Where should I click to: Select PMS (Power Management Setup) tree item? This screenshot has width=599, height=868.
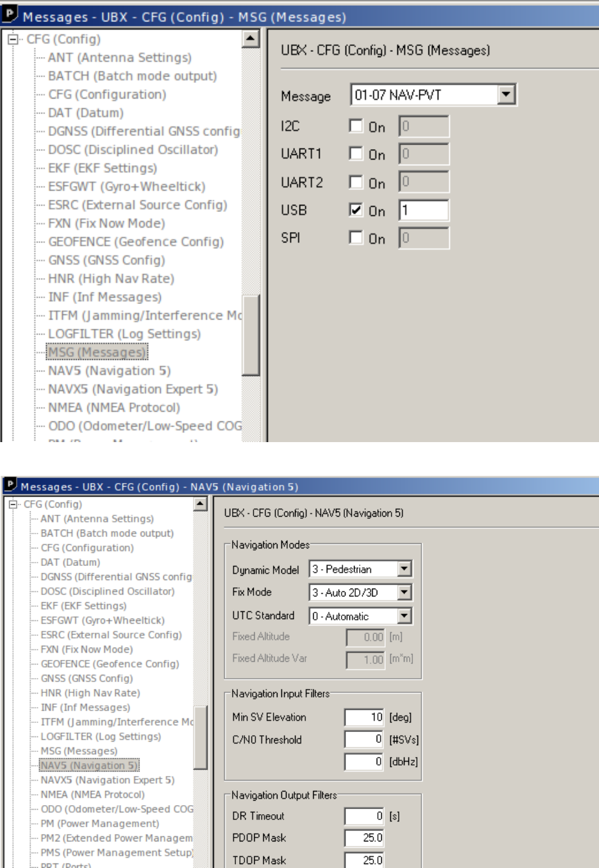point(117,853)
